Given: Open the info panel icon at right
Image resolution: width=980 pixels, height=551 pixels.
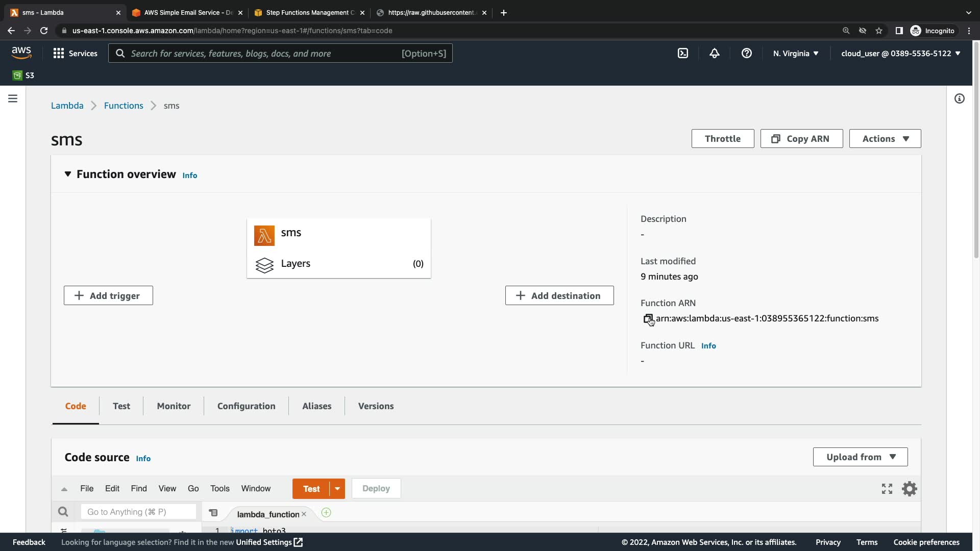Looking at the screenshot, I should pyautogui.click(x=959, y=98).
